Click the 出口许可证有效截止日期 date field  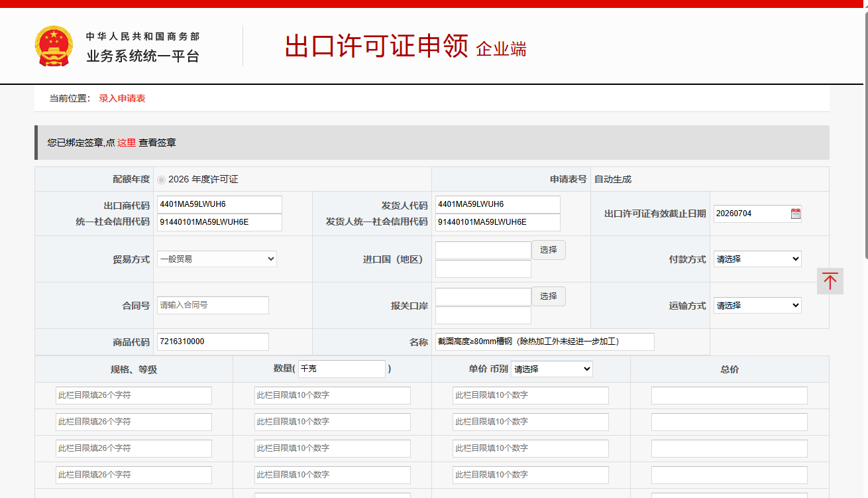click(751, 214)
